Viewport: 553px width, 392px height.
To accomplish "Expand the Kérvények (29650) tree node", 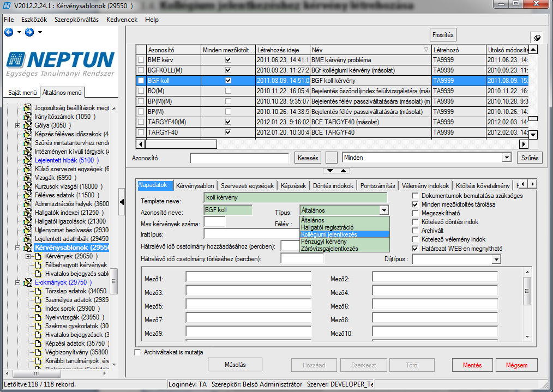I will pos(28,256).
